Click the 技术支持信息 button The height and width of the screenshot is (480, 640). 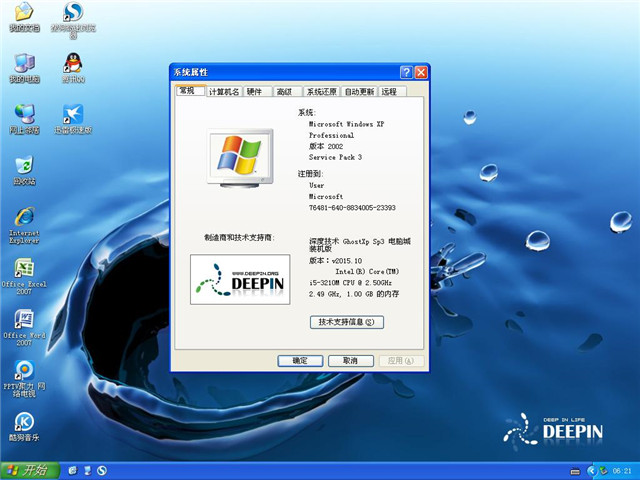click(x=346, y=322)
